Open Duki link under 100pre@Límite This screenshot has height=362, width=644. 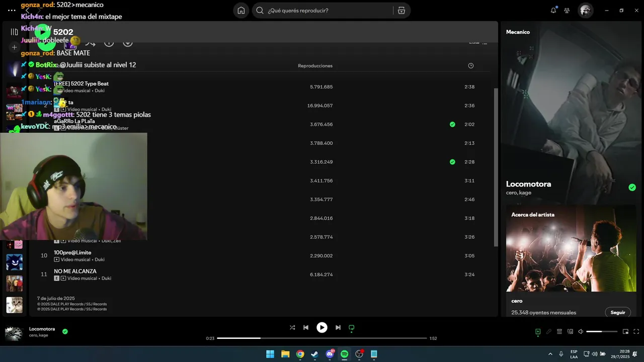pyautogui.click(x=100, y=259)
